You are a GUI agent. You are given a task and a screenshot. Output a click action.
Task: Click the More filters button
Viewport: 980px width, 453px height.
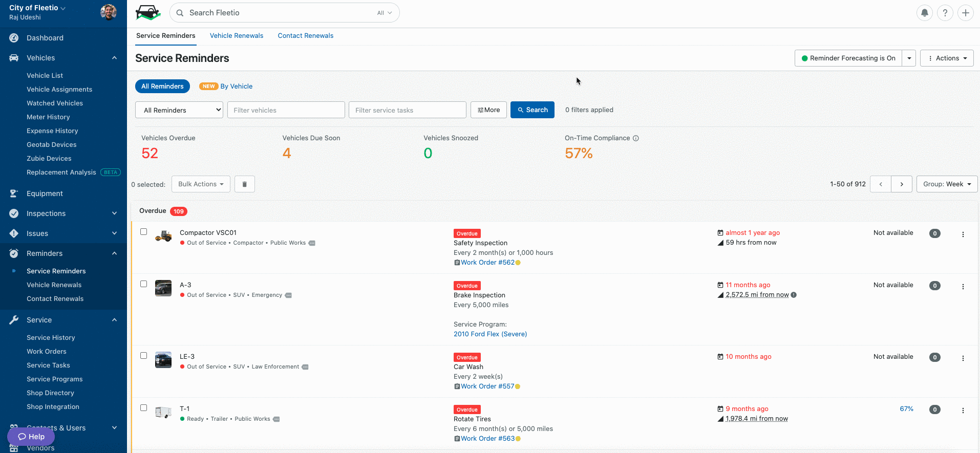coord(488,110)
